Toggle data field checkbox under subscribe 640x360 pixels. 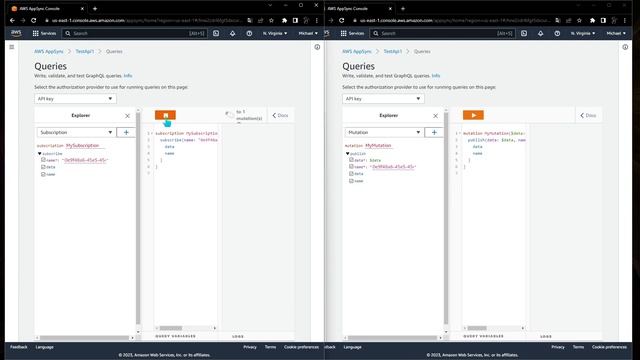coord(43,167)
